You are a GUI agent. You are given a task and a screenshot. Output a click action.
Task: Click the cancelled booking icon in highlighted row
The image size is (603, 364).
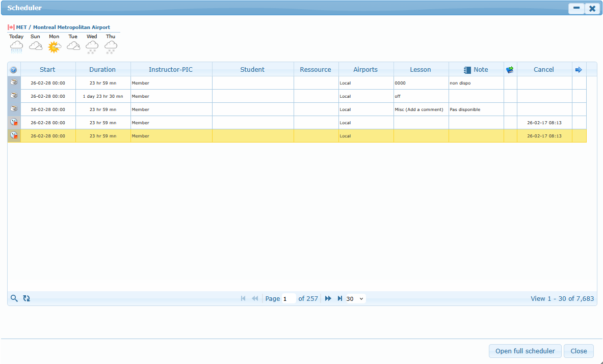(14, 135)
